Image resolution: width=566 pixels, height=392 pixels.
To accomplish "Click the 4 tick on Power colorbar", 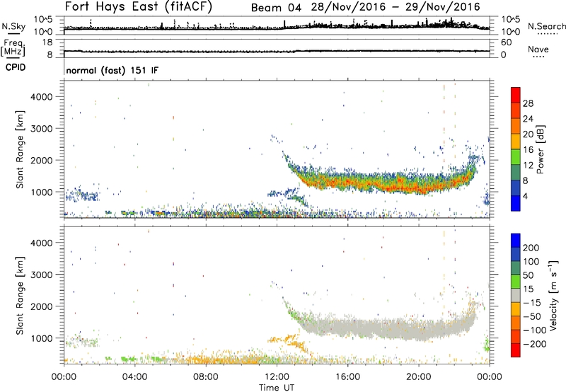I will (526, 196).
